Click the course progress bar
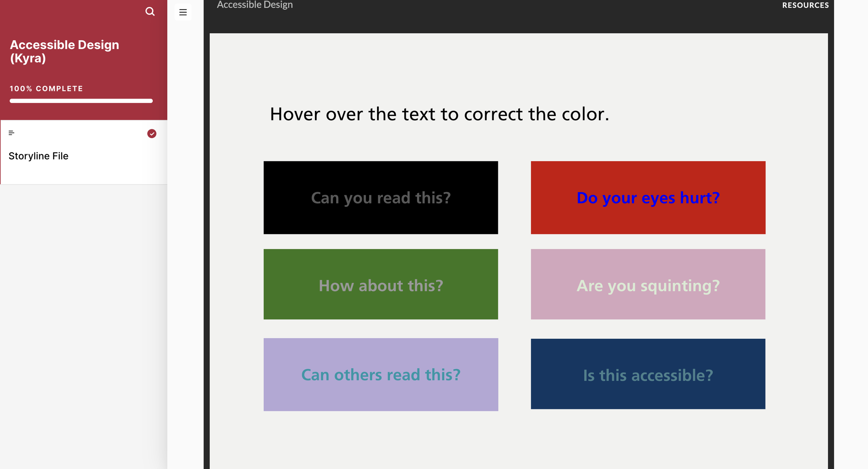868x469 pixels. point(81,101)
